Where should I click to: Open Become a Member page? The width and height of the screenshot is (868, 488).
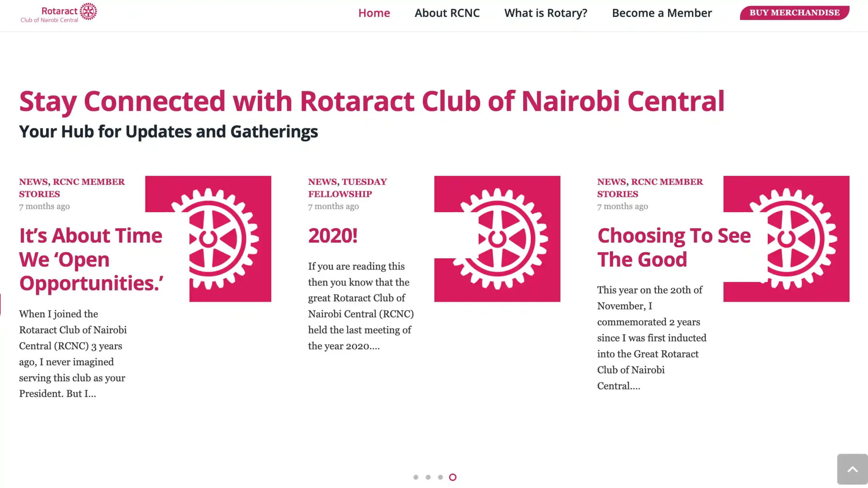(662, 13)
